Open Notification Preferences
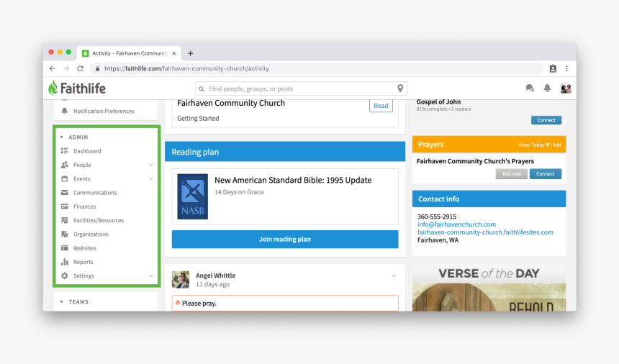This screenshot has width=619, height=364. click(x=104, y=112)
